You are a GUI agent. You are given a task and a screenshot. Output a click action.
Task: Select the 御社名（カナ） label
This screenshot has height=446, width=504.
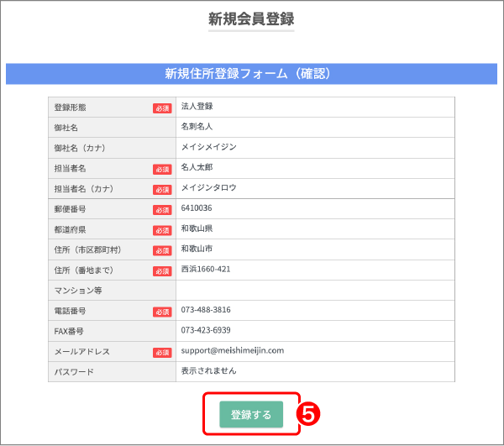pyautogui.click(x=80, y=148)
